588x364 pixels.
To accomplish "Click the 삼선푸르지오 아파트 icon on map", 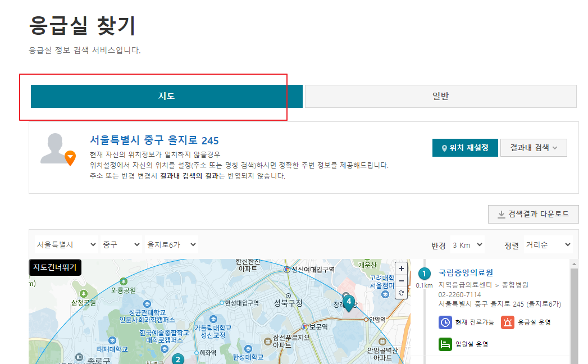I will click(268, 342).
